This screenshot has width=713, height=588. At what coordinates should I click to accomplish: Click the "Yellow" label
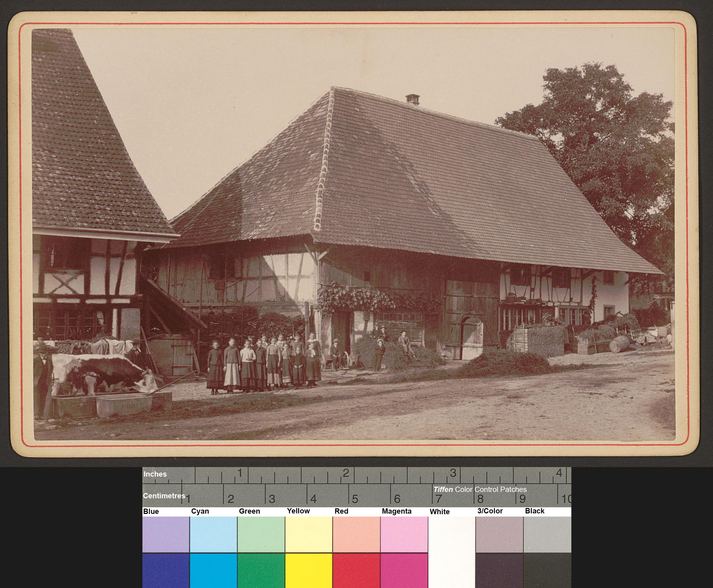click(298, 511)
